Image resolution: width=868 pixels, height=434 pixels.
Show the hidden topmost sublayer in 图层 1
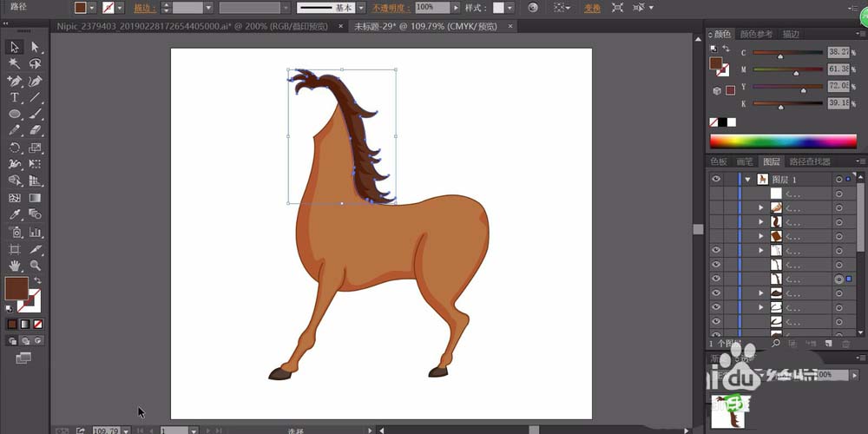tap(716, 194)
